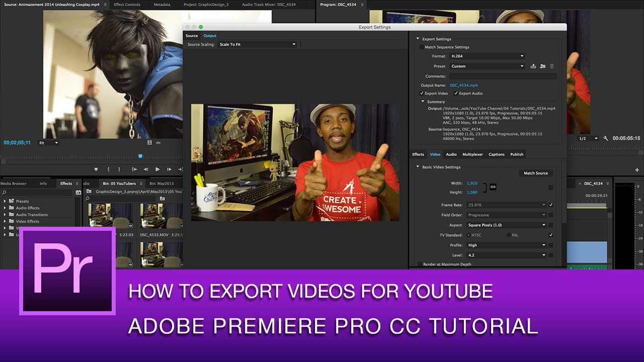This screenshot has width=644, height=362.
Task: Click the Delete Preset trash icon
Action: pos(552,66)
